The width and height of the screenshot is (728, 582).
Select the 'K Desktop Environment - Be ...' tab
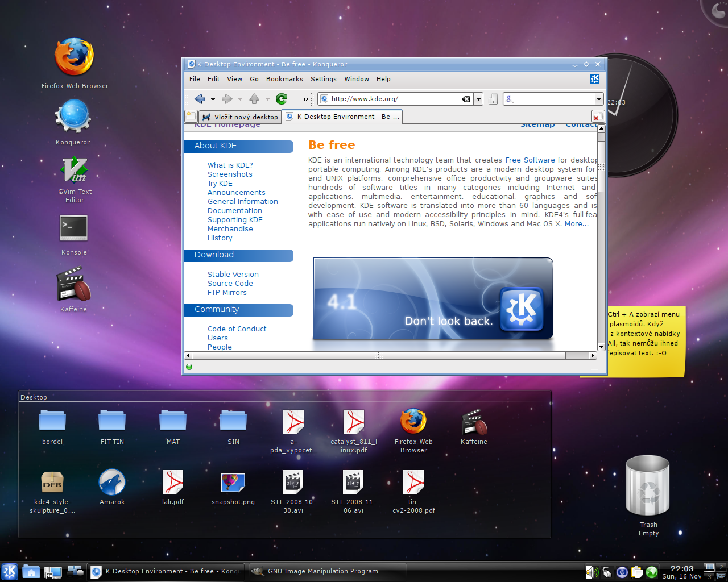(343, 117)
